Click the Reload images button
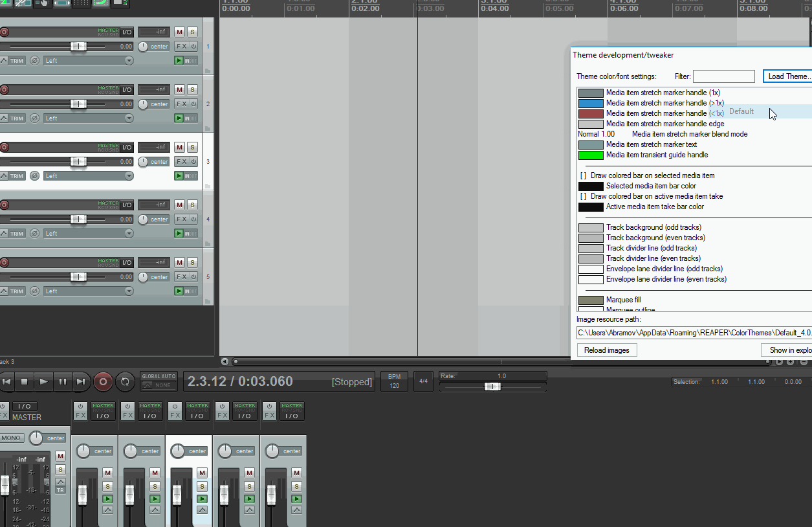 [x=607, y=350]
